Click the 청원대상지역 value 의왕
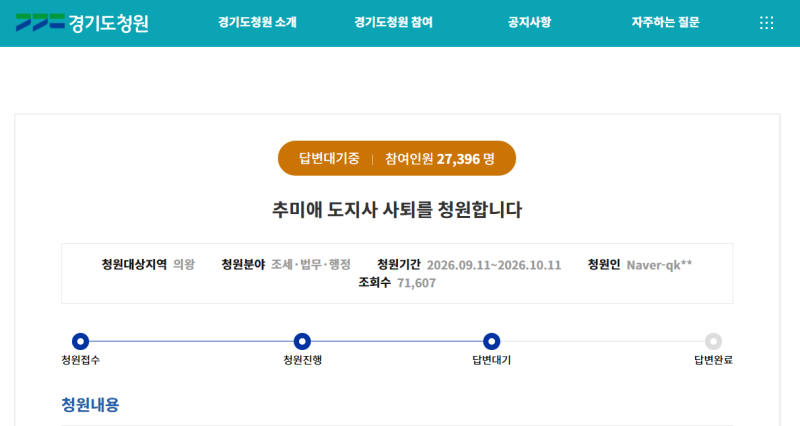Screen dimensions: 800x426 [x=184, y=264]
